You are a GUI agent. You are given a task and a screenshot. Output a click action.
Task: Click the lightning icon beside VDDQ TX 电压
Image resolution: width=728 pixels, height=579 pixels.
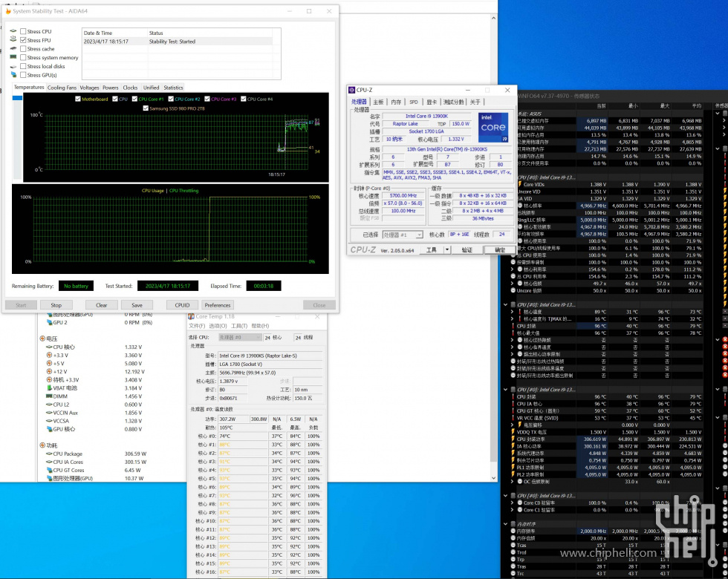[x=513, y=432]
